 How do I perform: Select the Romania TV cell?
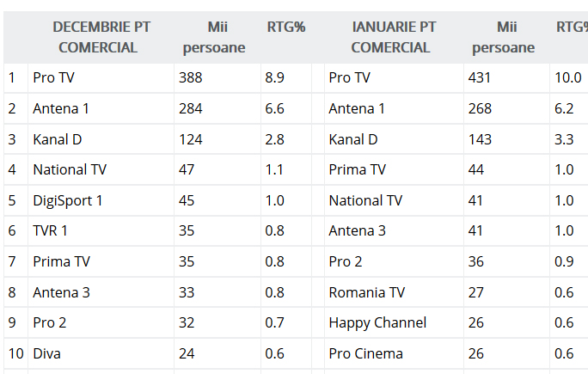pyautogui.click(x=366, y=292)
